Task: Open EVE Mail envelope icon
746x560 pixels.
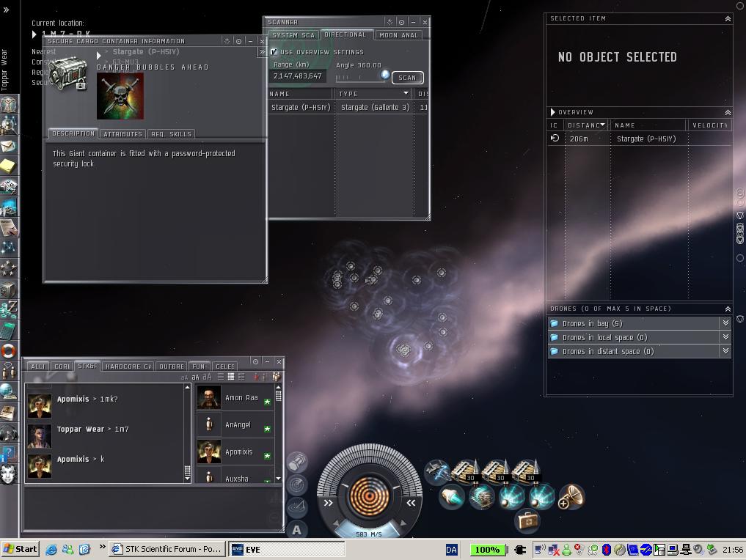Action: coord(9,145)
